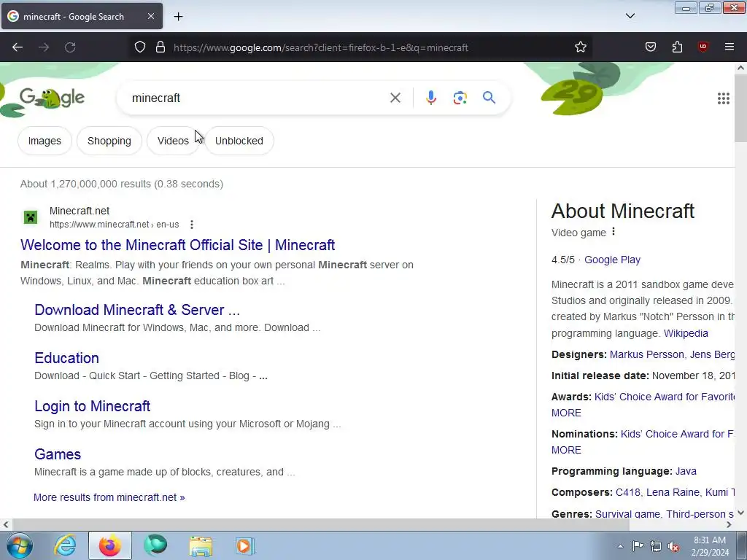This screenshot has width=747, height=560.
Task: Open the uBlock Origin extension icon
Action: pyautogui.click(x=703, y=47)
